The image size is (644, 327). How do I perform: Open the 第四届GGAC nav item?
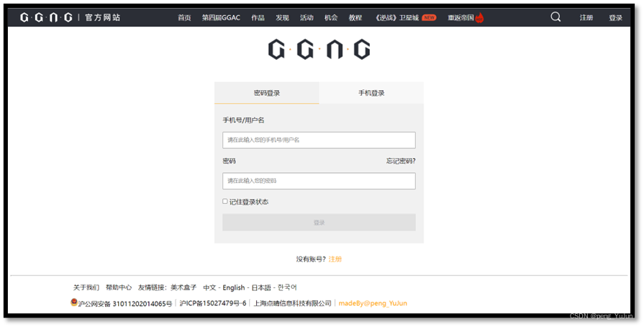(221, 18)
